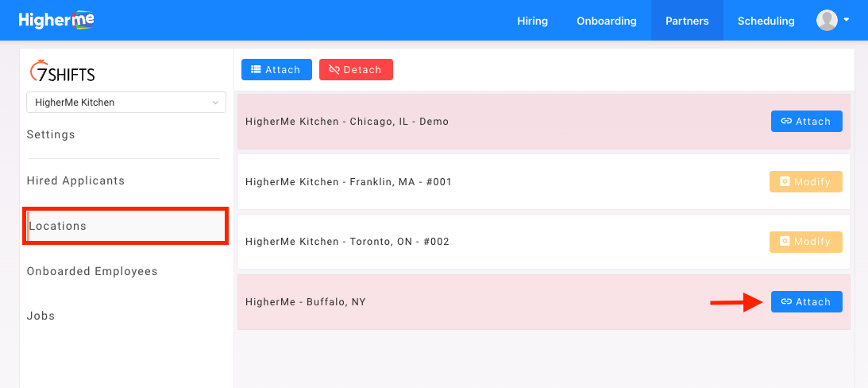
Task: Select Locations in the sidebar
Action: [58, 227]
